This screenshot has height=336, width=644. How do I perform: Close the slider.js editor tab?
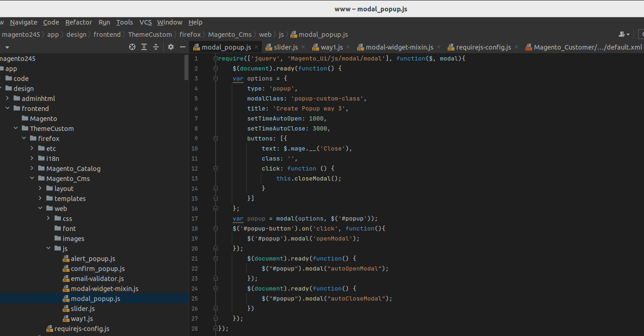click(x=304, y=47)
